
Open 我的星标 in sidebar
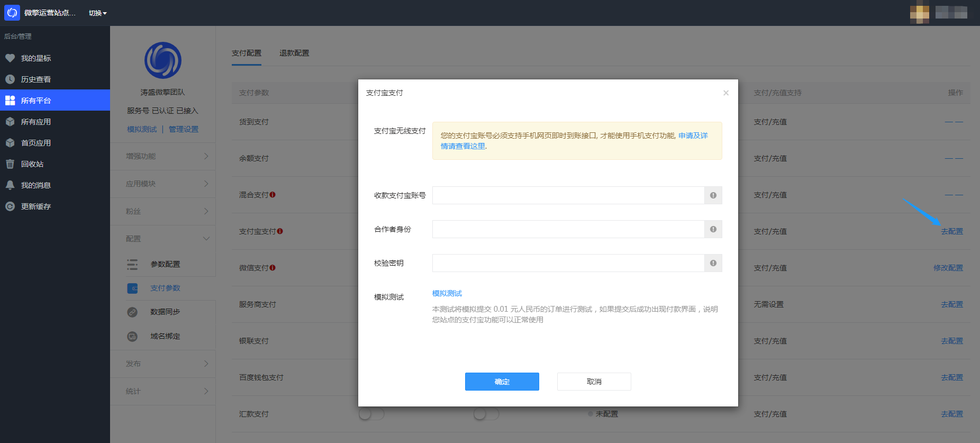click(x=55, y=58)
